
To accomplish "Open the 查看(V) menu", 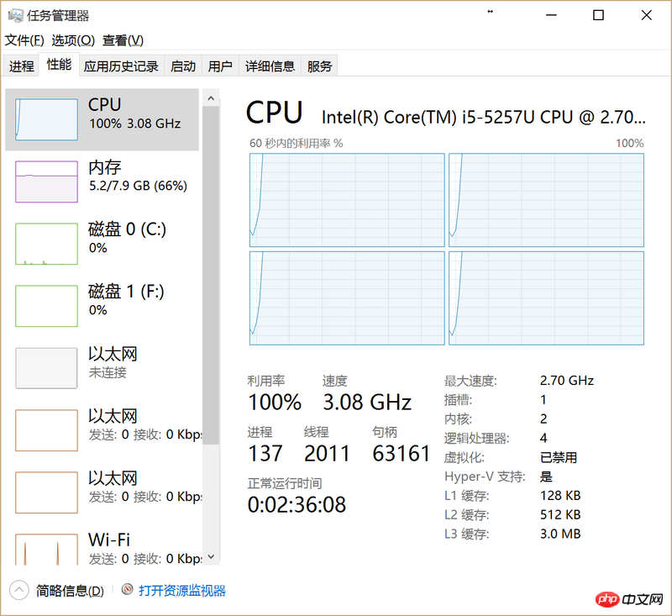I will pyautogui.click(x=123, y=40).
